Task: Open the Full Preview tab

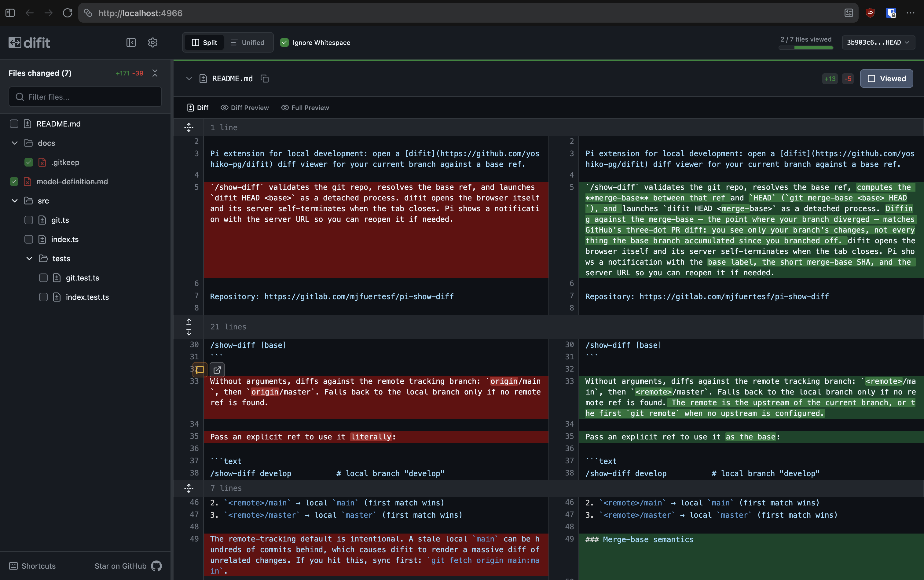Action: click(305, 108)
